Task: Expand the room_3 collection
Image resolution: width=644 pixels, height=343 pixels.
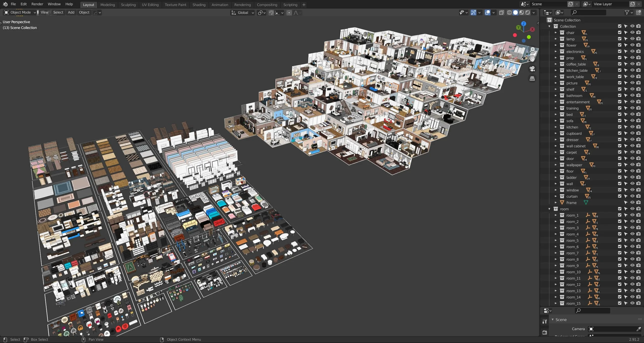Action: click(556, 228)
